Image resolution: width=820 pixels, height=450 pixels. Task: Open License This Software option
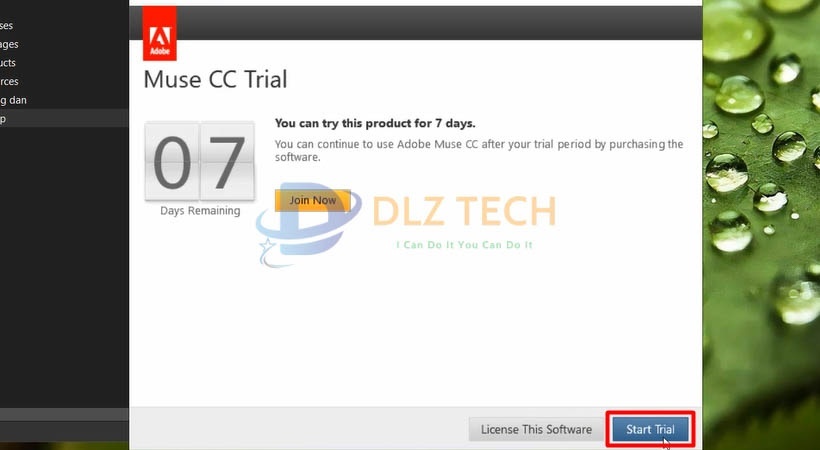536,430
